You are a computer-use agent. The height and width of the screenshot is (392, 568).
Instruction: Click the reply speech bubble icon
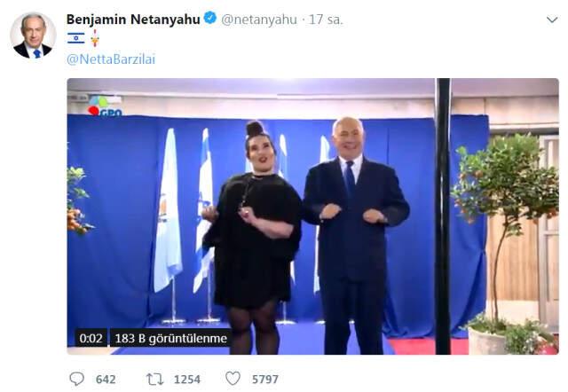pyautogui.click(x=77, y=379)
